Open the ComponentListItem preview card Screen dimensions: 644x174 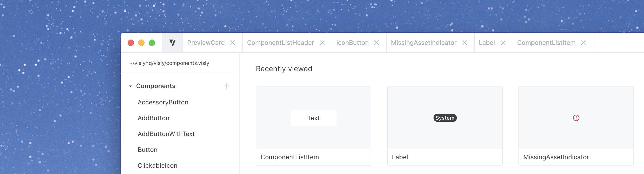click(x=314, y=126)
